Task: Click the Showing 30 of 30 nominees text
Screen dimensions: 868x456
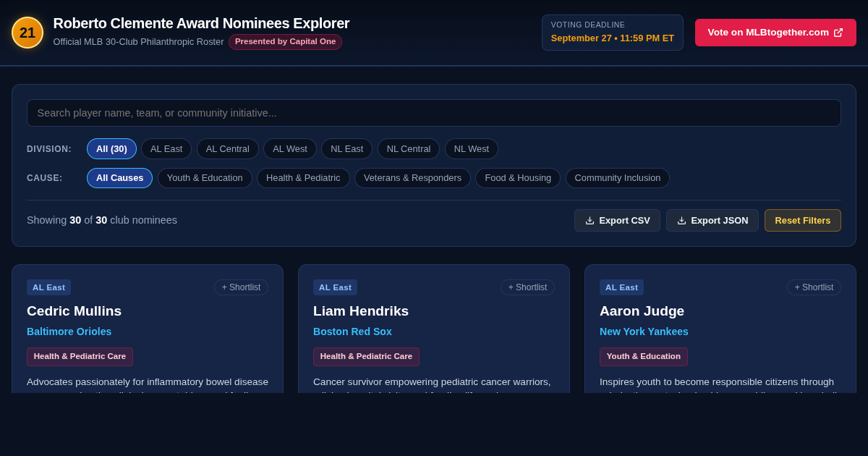Action: [102, 220]
